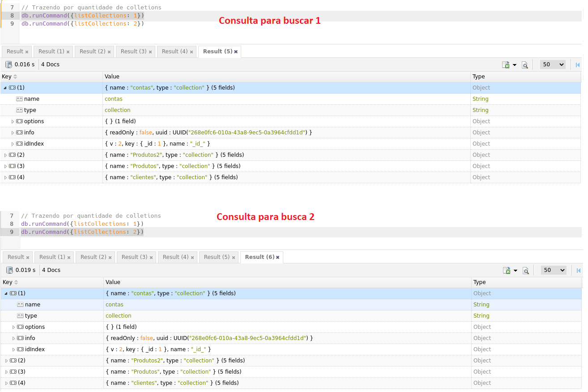
Task: Click the find-in-results magnifier in the 0.019 s toolbar
Action: (x=526, y=271)
